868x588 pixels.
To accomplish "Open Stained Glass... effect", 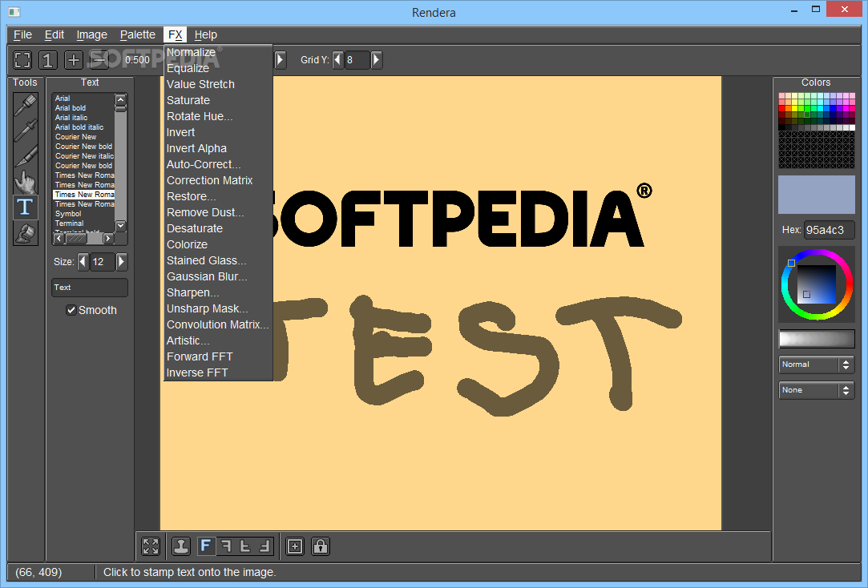I will [218, 261].
